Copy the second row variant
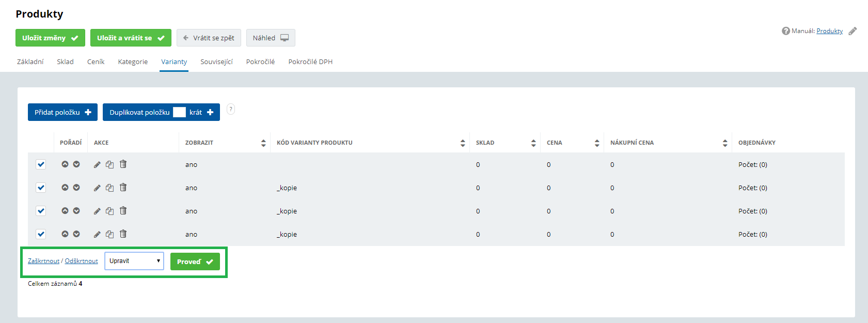This screenshot has width=868, height=323. tap(109, 188)
